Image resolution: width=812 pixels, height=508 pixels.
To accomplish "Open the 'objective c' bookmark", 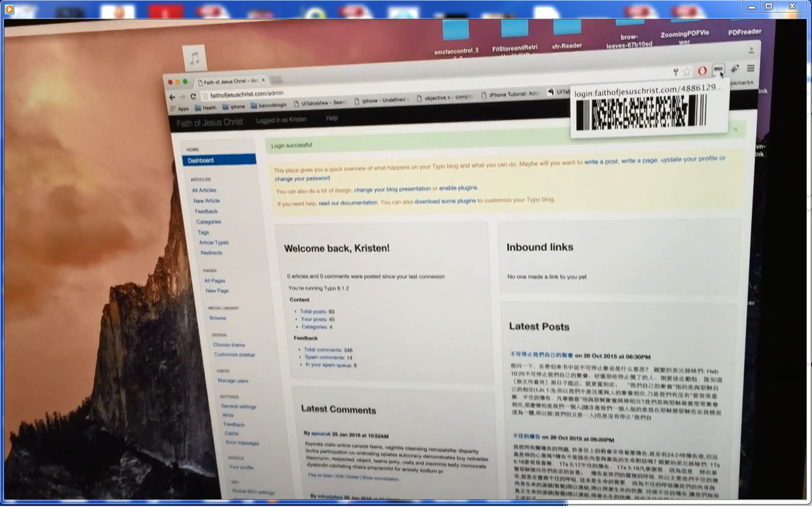I will [446, 98].
